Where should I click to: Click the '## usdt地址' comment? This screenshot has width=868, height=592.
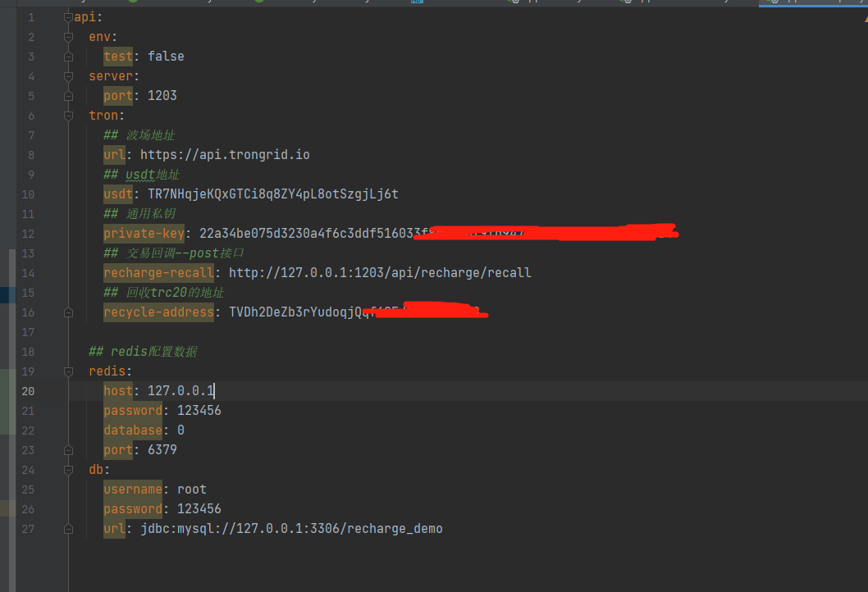[x=142, y=175]
